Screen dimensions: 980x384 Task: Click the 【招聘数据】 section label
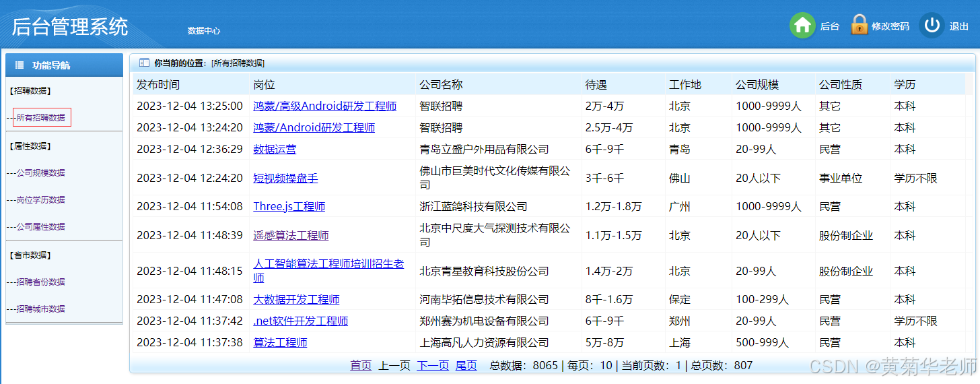point(31,90)
